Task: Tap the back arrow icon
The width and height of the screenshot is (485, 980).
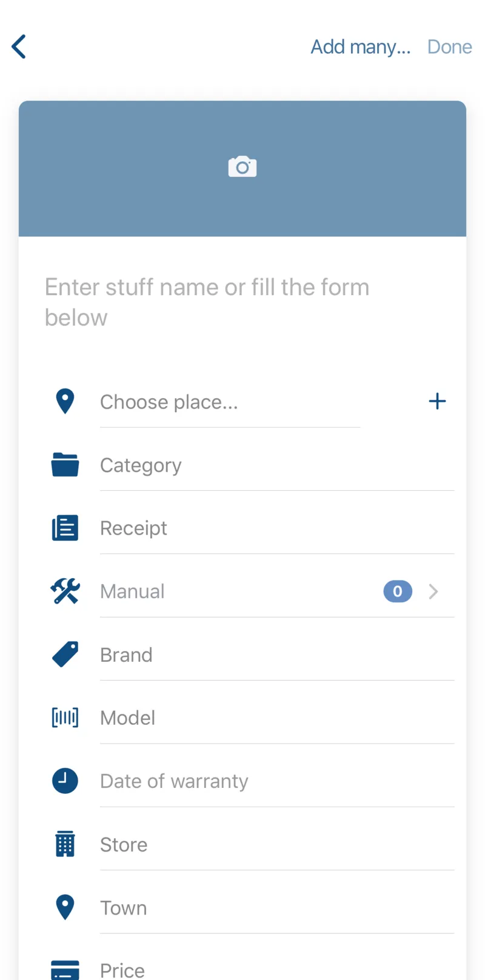Action: tap(19, 47)
